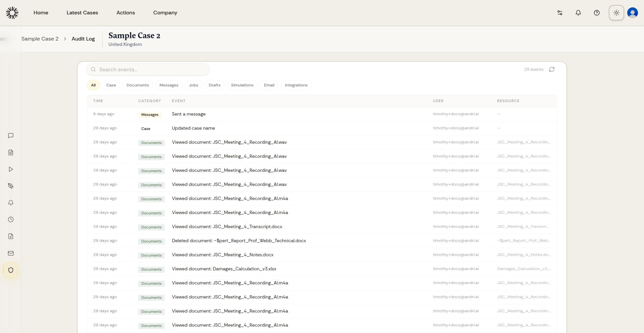Open the Company menu
Screen dimensions: 644x333
(165, 12)
